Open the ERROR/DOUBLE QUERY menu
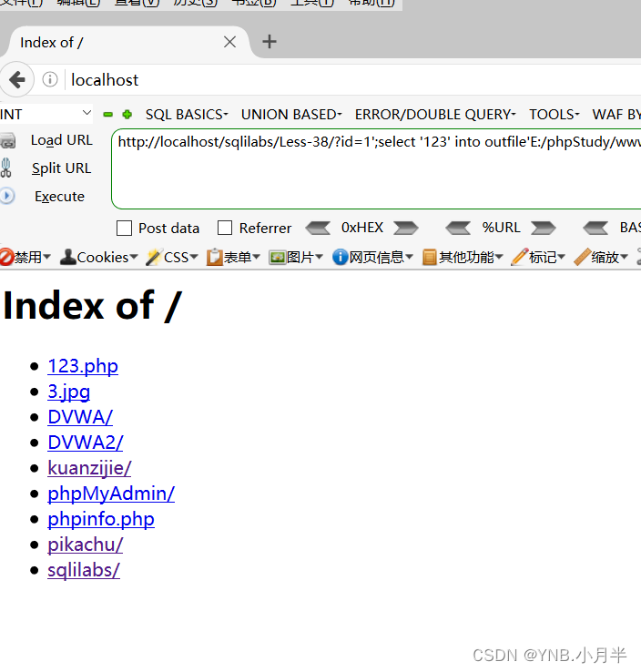This screenshot has width=641, height=672. coord(435,115)
